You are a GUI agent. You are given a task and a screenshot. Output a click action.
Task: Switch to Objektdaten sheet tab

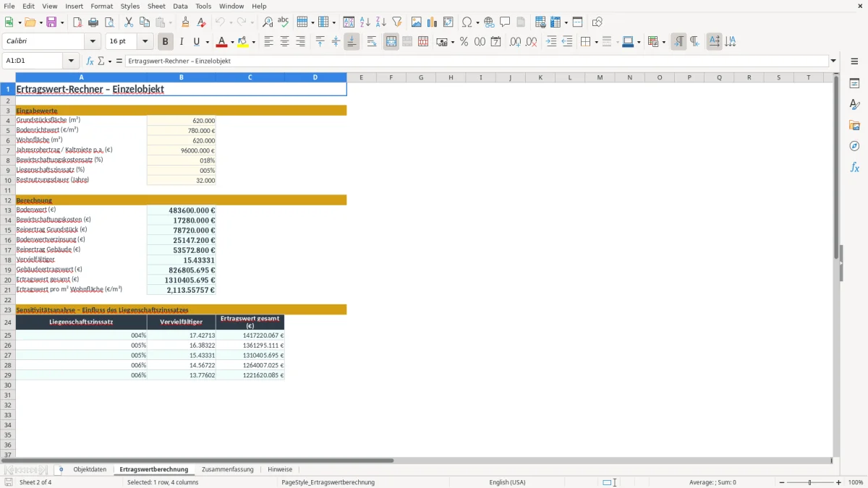click(90, 469)
